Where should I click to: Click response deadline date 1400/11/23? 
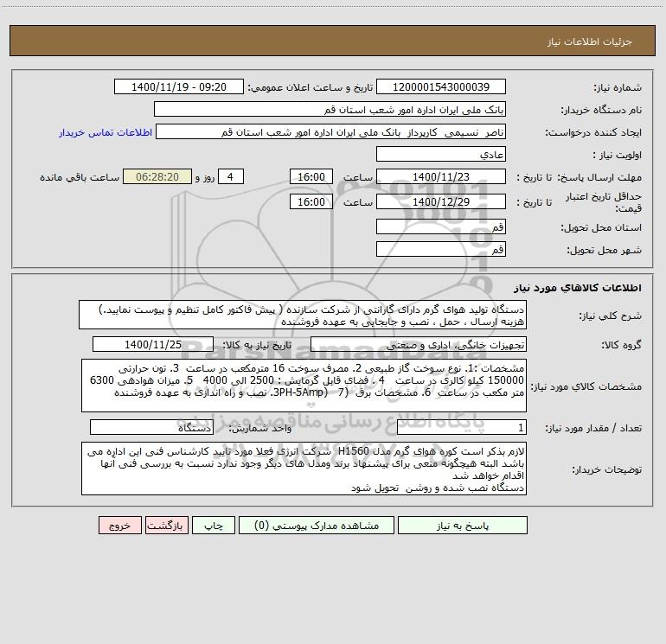coord(441,176)
